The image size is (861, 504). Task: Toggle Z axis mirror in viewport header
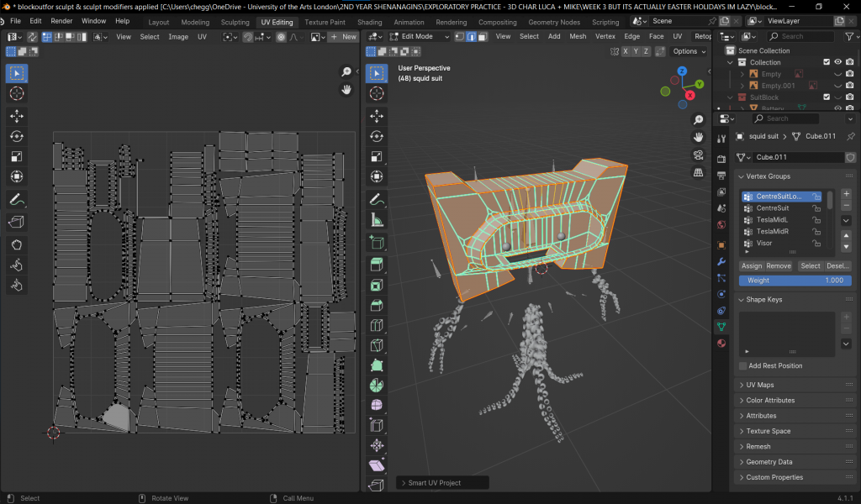click(646, 51)
